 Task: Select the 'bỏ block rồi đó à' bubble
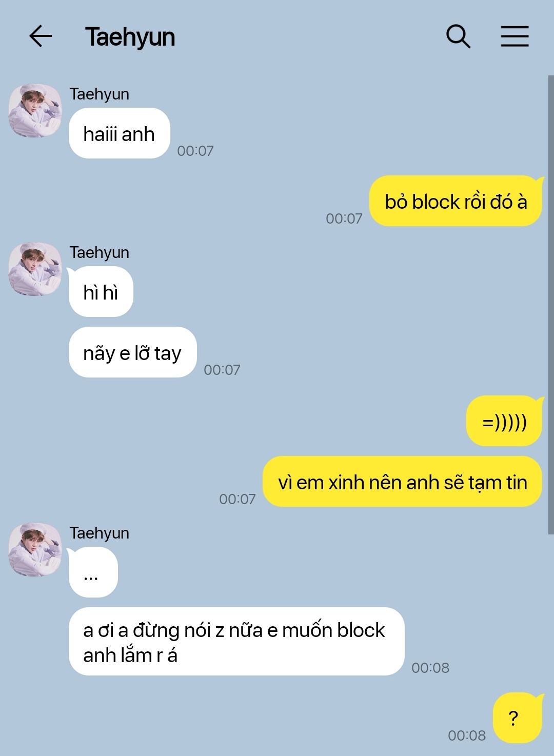[456, 201]
